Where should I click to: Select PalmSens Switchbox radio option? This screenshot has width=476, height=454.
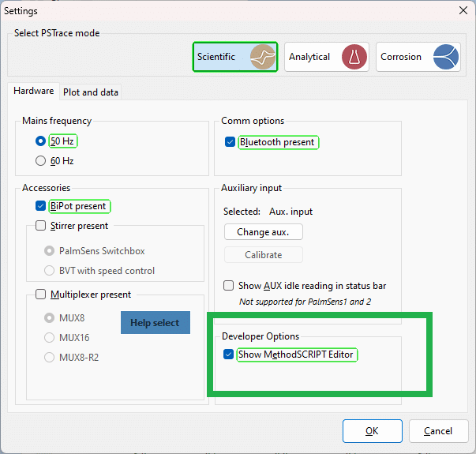(49, 251)
